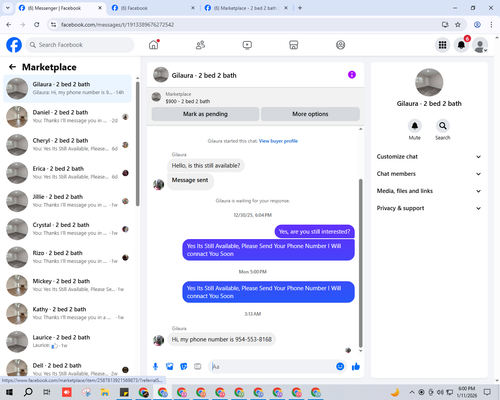Open the Jillie - 2 bed 2 bath chat
The height and width of the screenshot is (400, 500).
pos(67,201)
